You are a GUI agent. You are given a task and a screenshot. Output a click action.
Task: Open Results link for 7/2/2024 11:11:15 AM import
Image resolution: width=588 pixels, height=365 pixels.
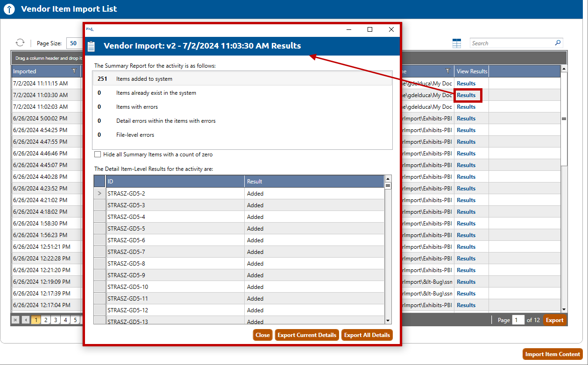tap(466, 84)
